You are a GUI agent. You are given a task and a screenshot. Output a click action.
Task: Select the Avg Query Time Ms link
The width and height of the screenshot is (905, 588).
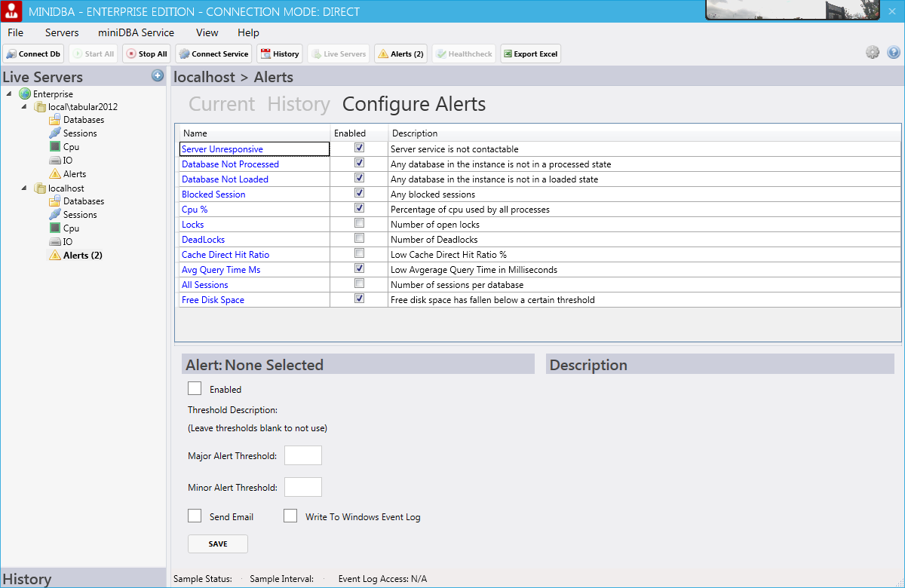coord(221,270)
